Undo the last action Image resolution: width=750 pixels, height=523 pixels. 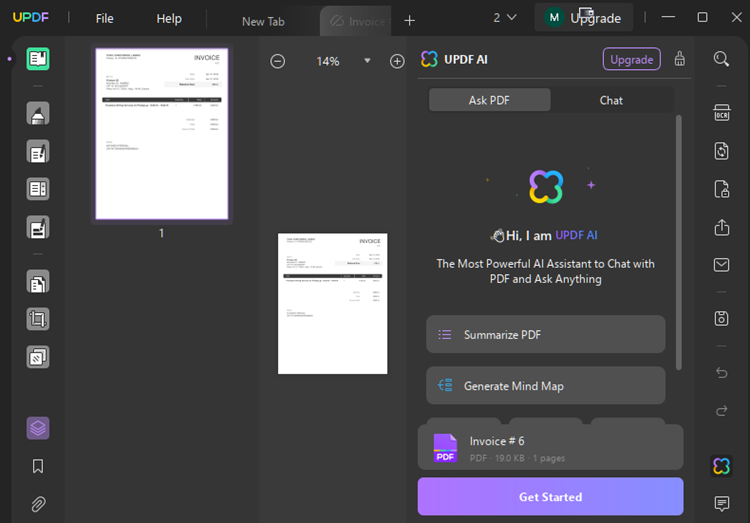click(722, 373)
